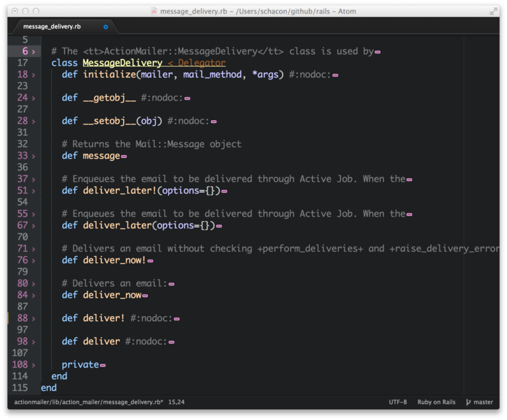Click the Delegator superclass name in code
The height and width of the screenshot is (420, 507).
click(x=202, y=63)
